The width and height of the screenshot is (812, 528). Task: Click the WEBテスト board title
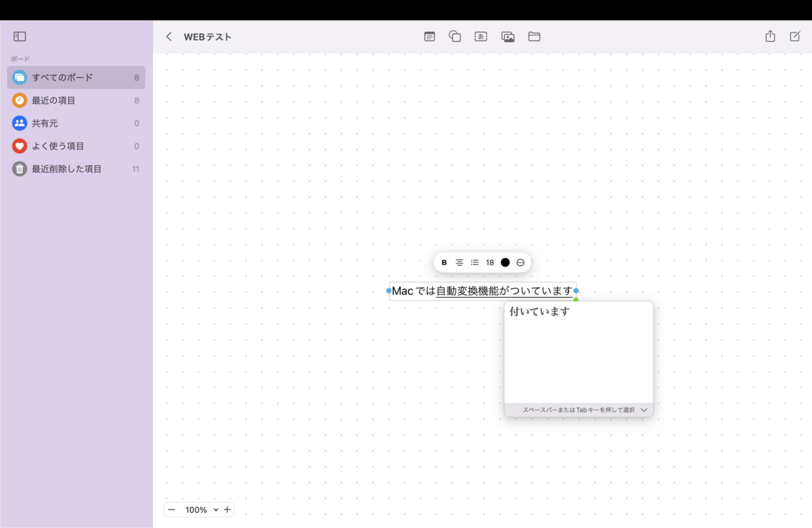[x=208, y=37]
